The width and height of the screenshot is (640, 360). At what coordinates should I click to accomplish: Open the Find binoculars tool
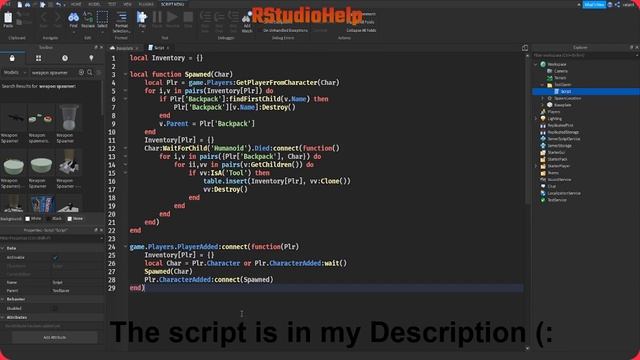pos(73,17)
